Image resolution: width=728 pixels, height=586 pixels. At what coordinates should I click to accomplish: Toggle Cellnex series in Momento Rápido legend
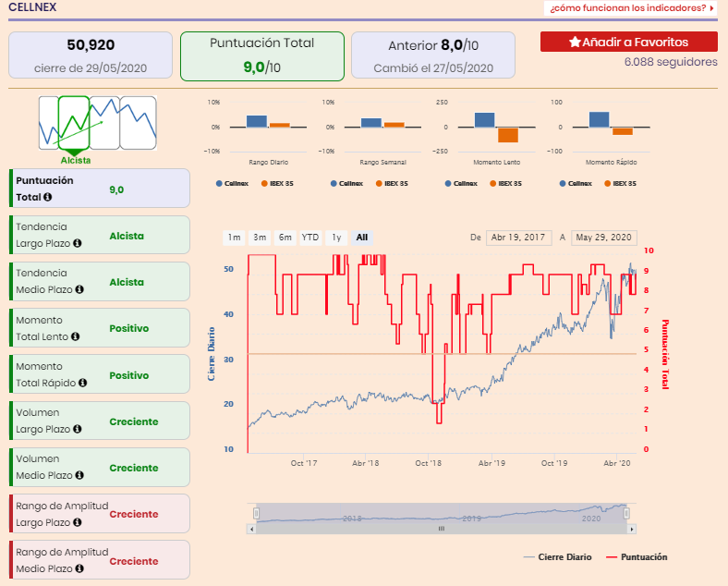[x=576, y=183]
